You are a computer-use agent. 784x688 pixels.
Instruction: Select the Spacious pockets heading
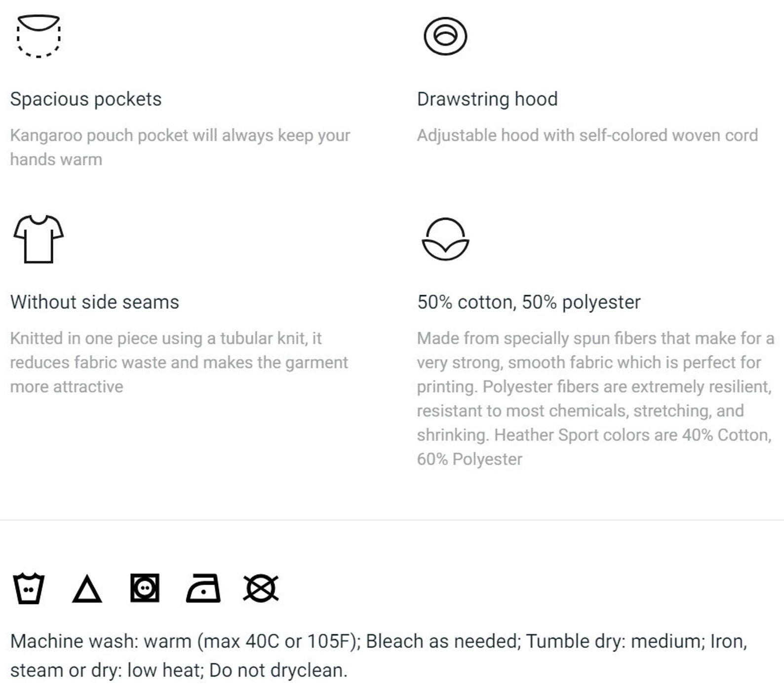pos(86,99)
